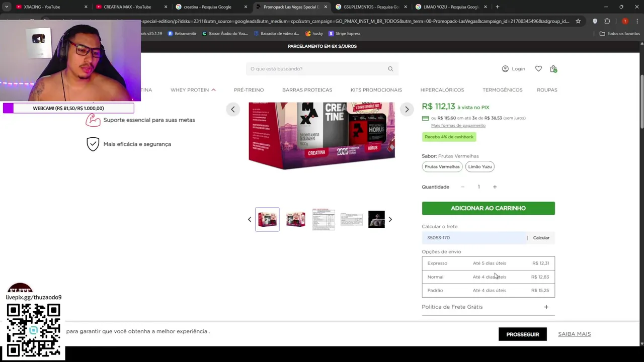644x362 pixels.
Task: Select the second product thumbnail
Action: (295, 219)
